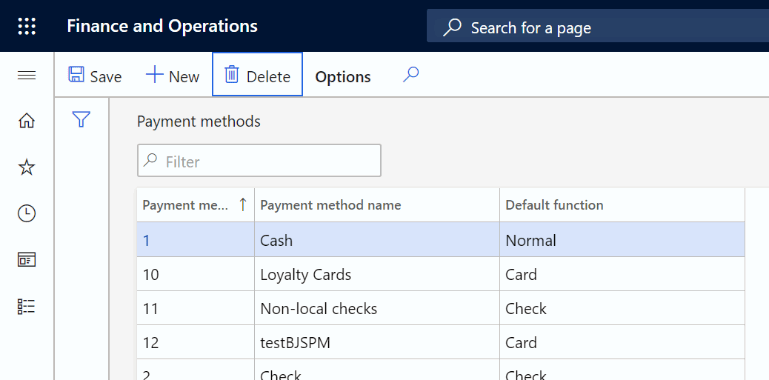The height and width of the screenshot is (380, 769).
Task: Open Recent clock icon in sidebar
Action: [x=26, y=213]
